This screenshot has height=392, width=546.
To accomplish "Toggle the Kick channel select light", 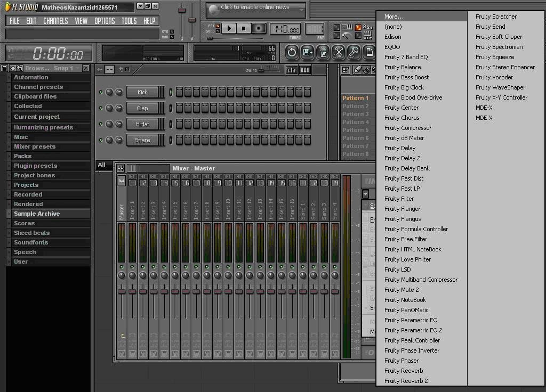I will (x=171, y=92).
